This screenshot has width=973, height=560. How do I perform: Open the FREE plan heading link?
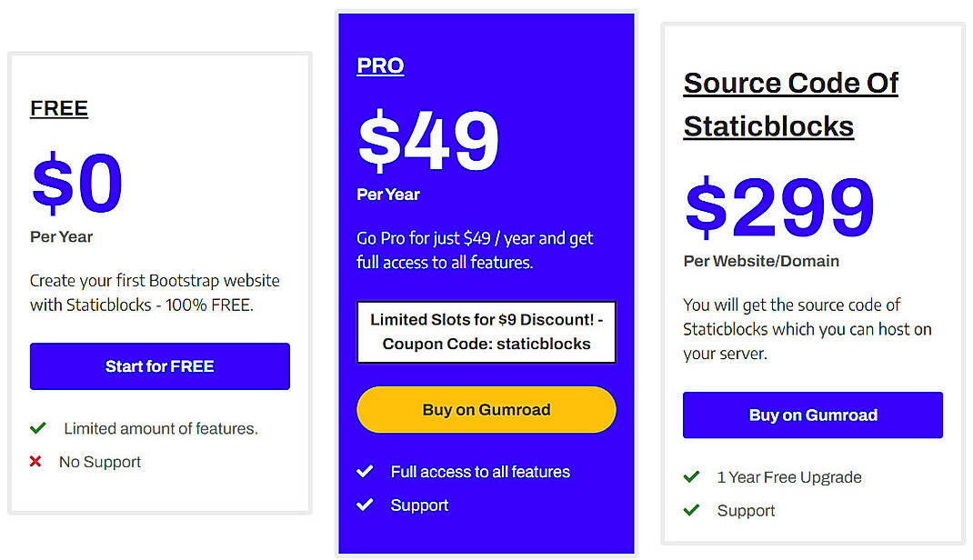pos(58,108)
